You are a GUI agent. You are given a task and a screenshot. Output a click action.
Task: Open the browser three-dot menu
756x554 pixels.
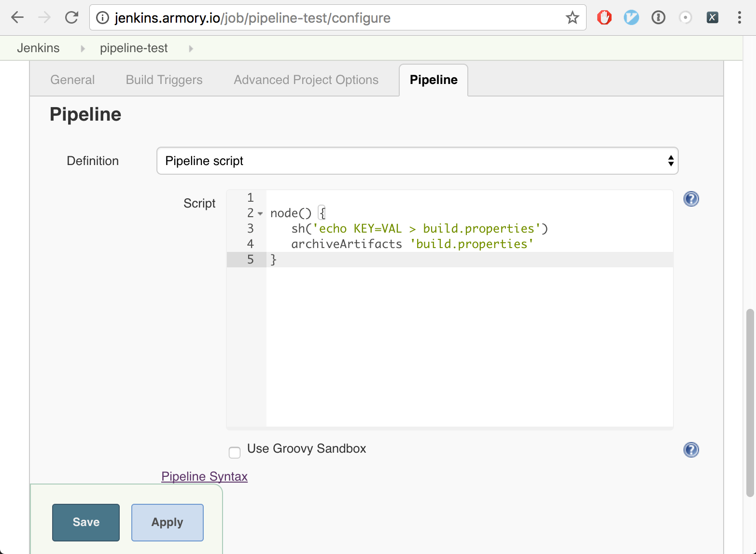click(x=739, y=18)
